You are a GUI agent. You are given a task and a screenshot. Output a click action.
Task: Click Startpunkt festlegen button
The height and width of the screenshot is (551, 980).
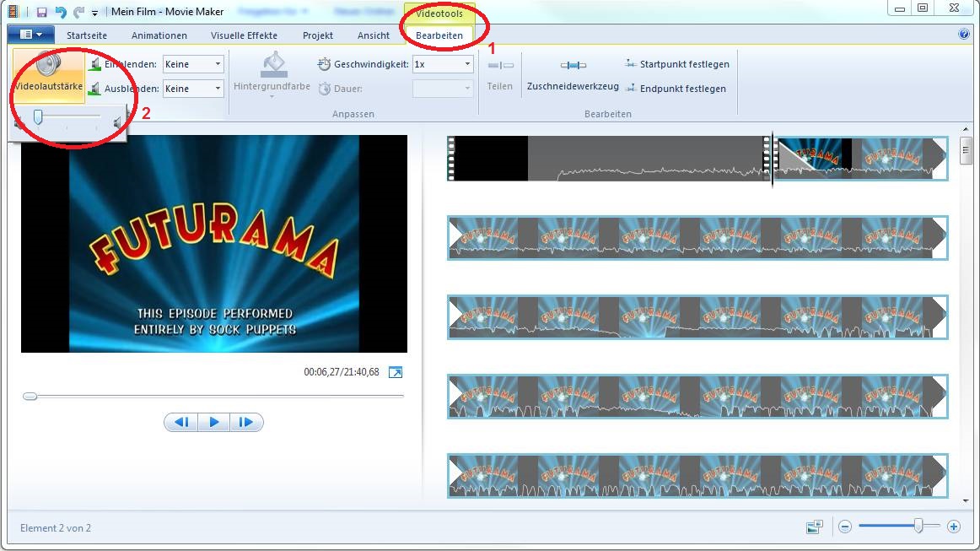pos(676,64)
